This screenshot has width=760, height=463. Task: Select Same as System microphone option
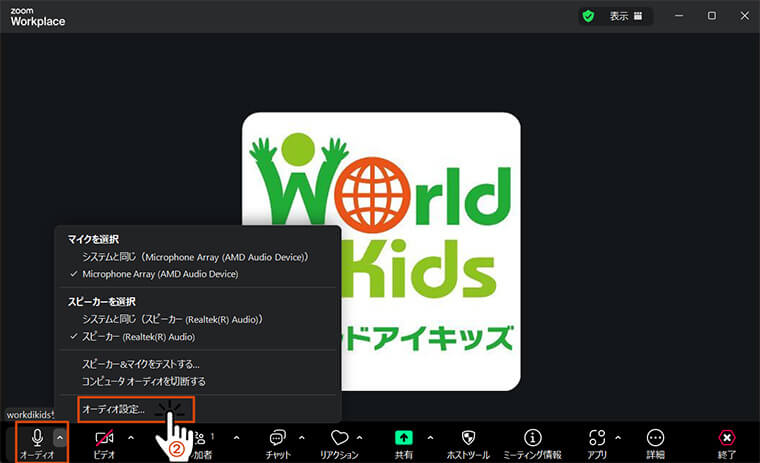point(195,257)
